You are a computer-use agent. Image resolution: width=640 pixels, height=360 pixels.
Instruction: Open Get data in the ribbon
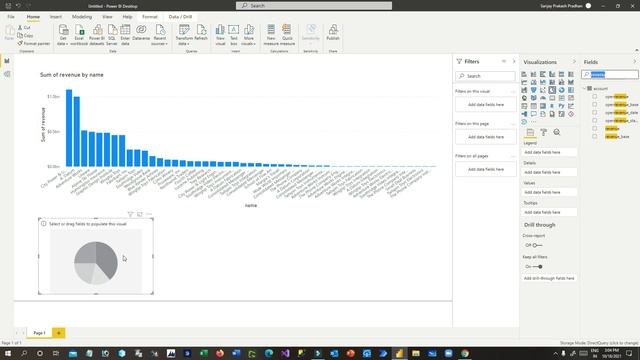63,34
